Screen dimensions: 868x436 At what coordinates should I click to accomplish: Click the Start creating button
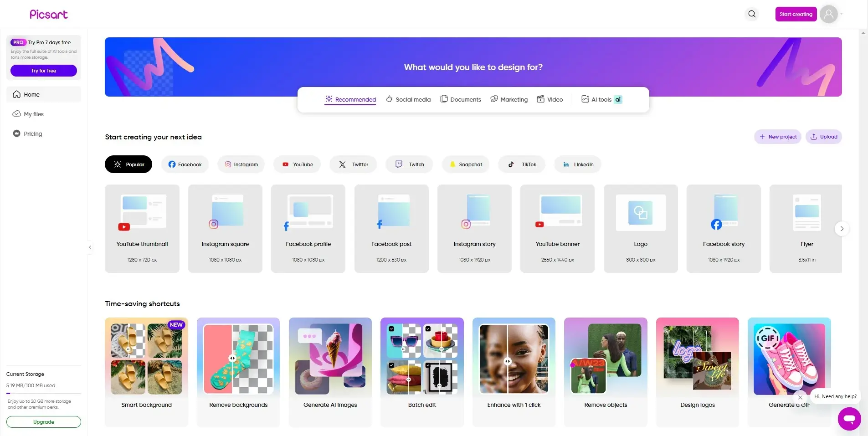click(x=796, y=14)
